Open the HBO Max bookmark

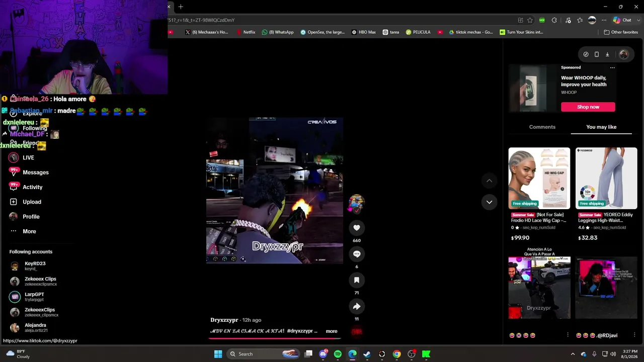coord(364,32)
